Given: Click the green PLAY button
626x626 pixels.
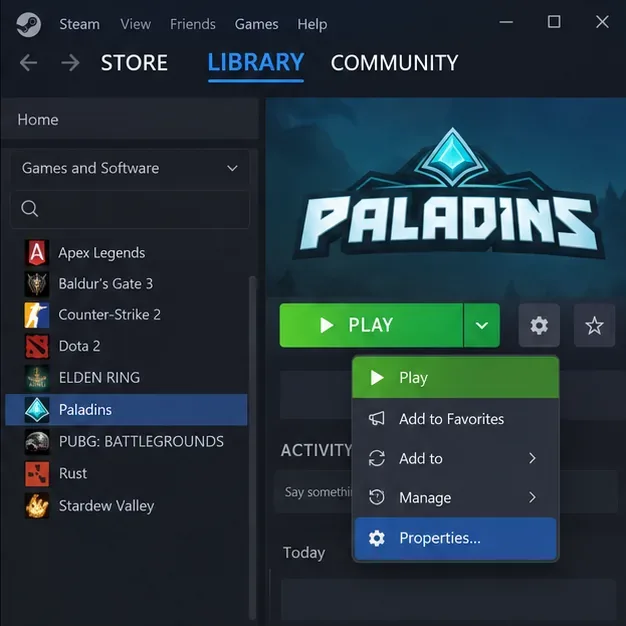Looking at the screenshot, I should tap(371, 325).
